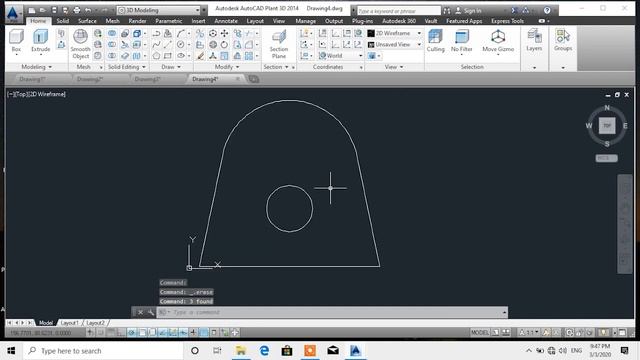The height and width of the screenshot is (360, 640).
Task: Open the Section Plane tool
Action: (279, 44)
